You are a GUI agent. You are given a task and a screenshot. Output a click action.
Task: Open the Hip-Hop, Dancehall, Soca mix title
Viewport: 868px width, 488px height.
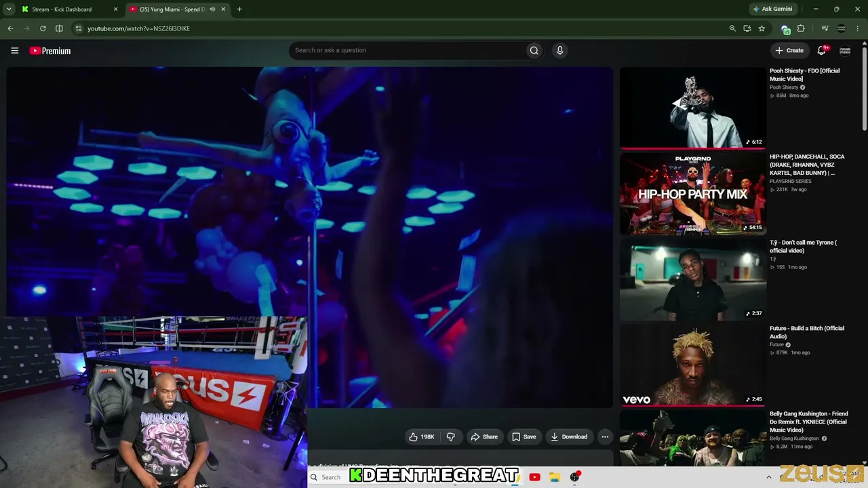point(808,165)
